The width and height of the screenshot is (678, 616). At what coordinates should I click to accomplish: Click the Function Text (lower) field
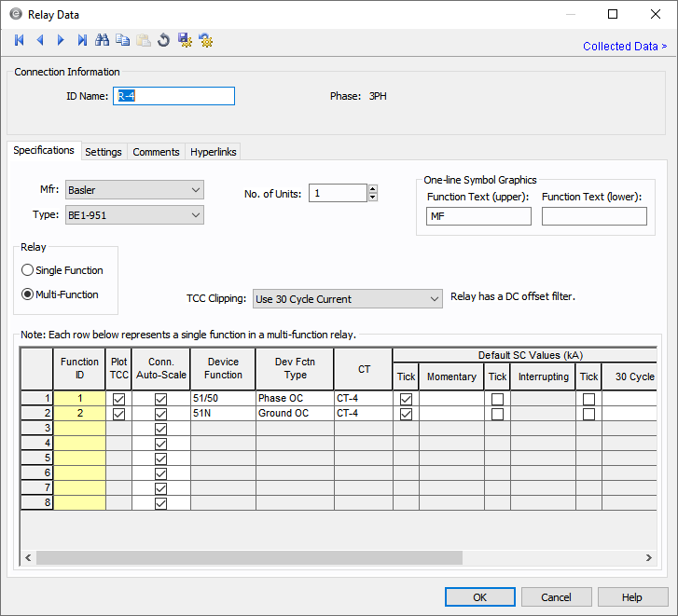pyautogui.click(x=594, y=216)
